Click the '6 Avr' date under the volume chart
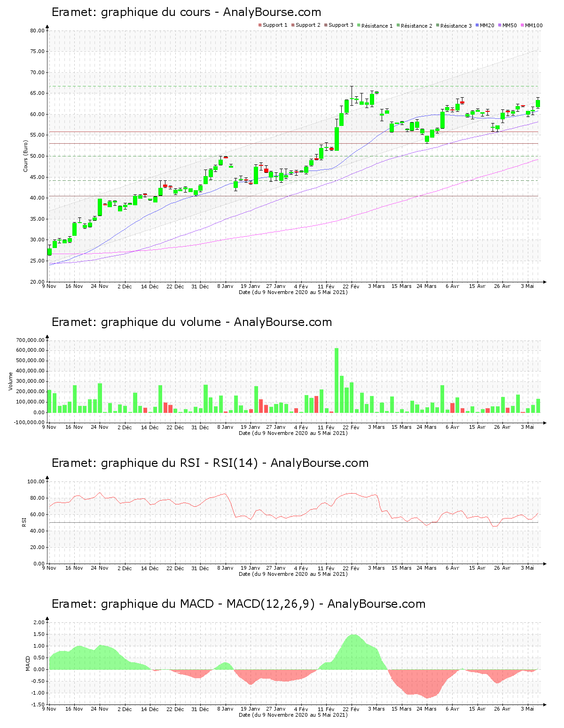 452,427
